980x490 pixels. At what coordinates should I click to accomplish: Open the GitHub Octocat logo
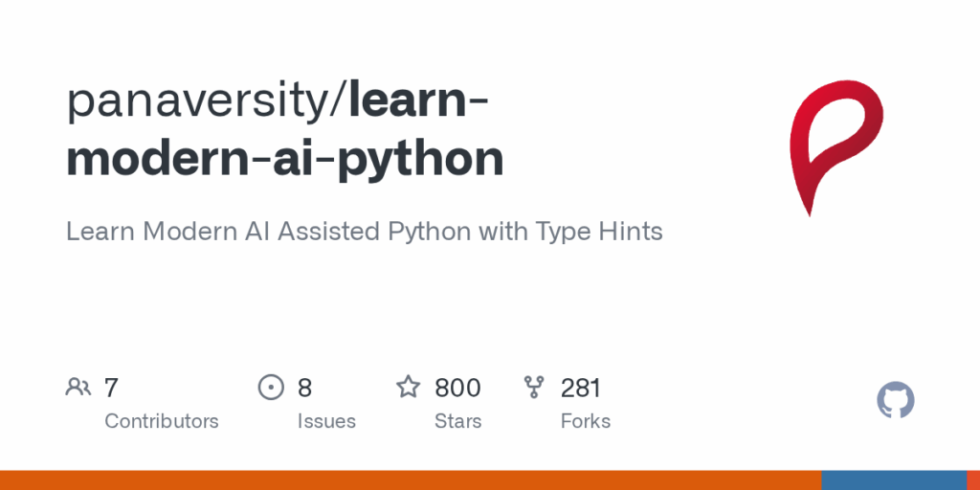pos(895,400)
